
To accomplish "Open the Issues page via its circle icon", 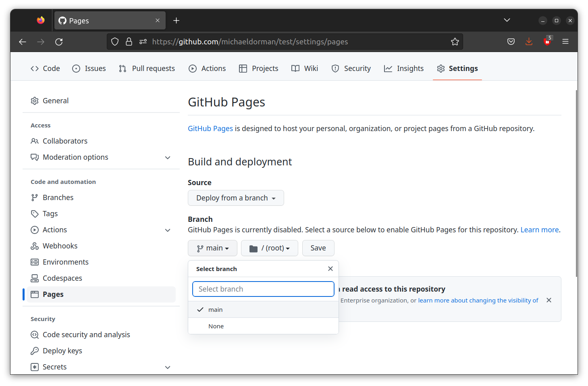I will pos(76,69).
